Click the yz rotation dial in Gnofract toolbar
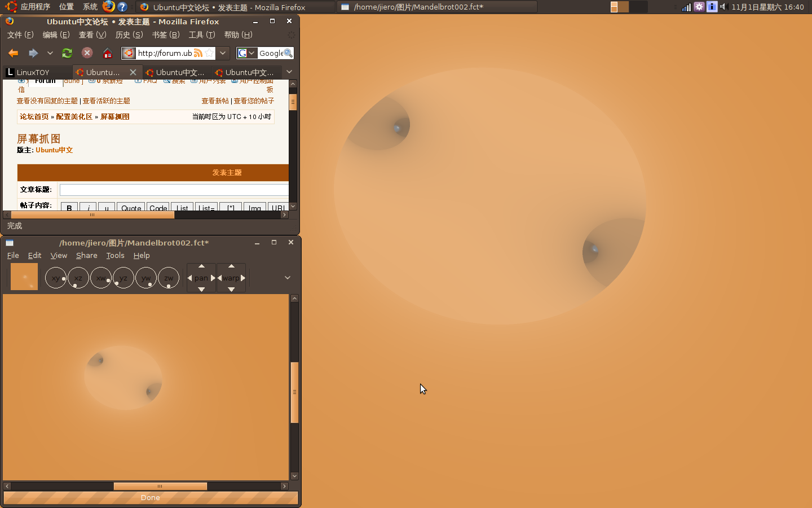 coord(123,278)
